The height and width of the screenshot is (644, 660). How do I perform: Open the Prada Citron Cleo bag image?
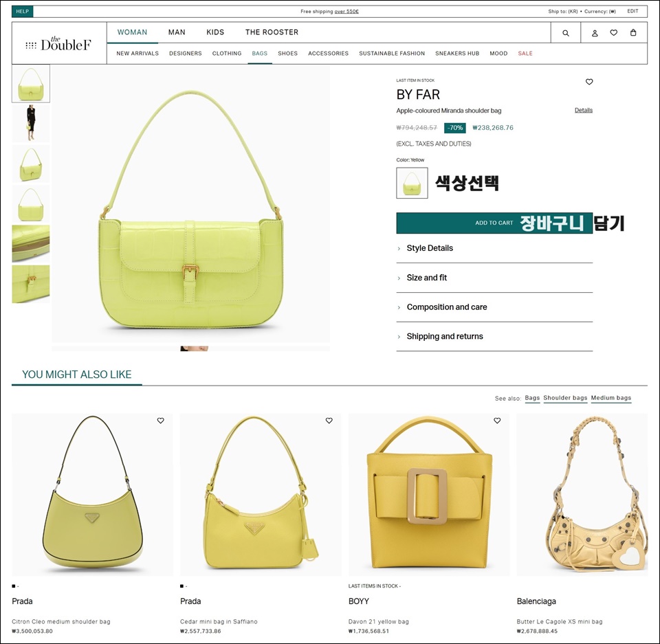point(92,495)
